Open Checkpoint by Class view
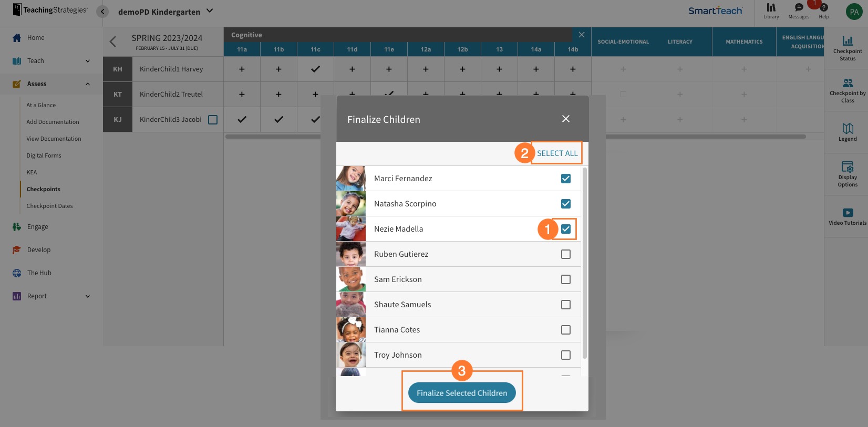This screenshot has width=868, height=427. point(847,90)
